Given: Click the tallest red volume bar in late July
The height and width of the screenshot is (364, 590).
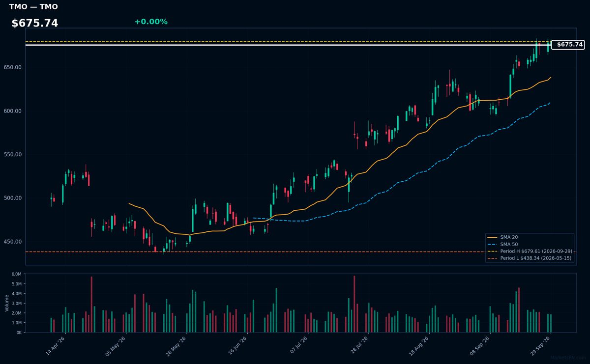Looking at the screenshot, I should (x=354, y=304).
